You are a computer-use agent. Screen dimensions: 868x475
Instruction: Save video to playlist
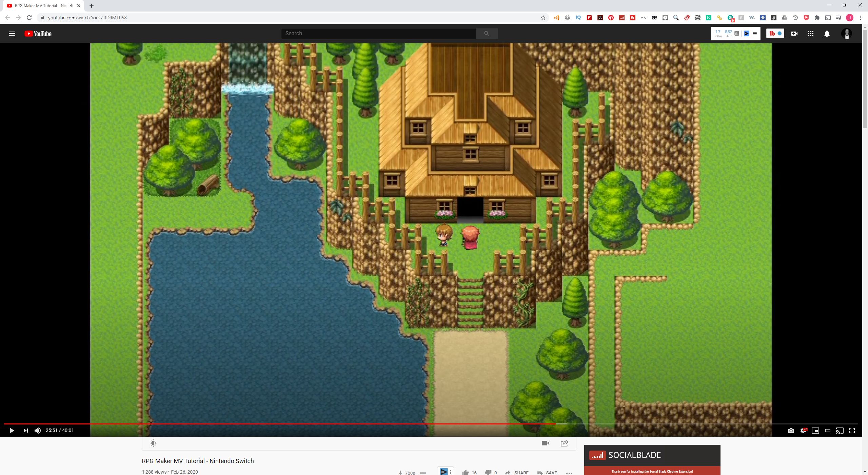547,473
